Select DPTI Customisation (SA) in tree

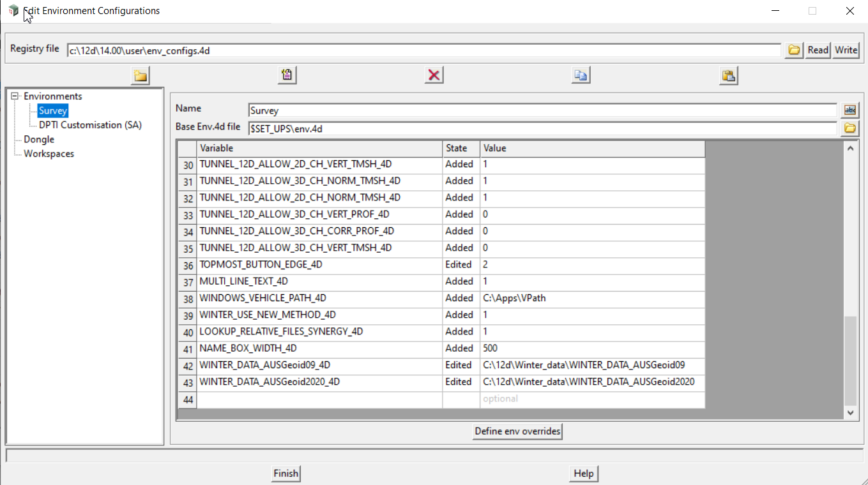coord(90,125)
